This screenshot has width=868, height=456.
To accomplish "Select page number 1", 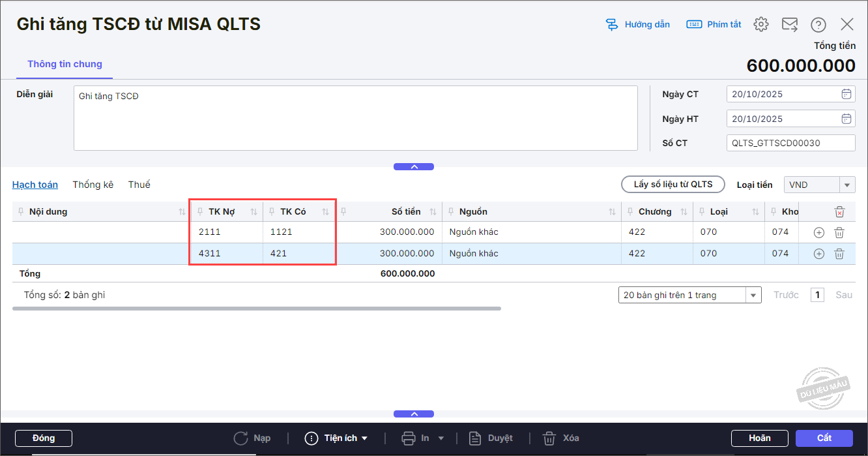I will [x=817, y=295].
